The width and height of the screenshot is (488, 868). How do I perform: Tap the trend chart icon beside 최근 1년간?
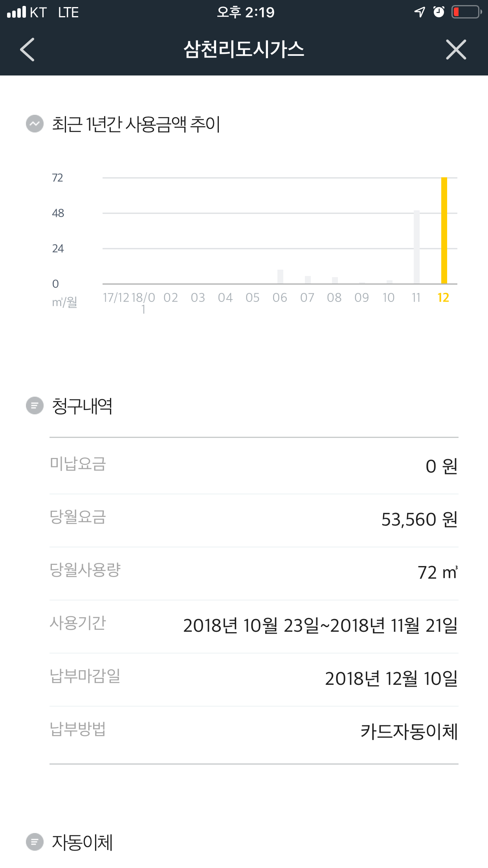(x=35, y=124)
